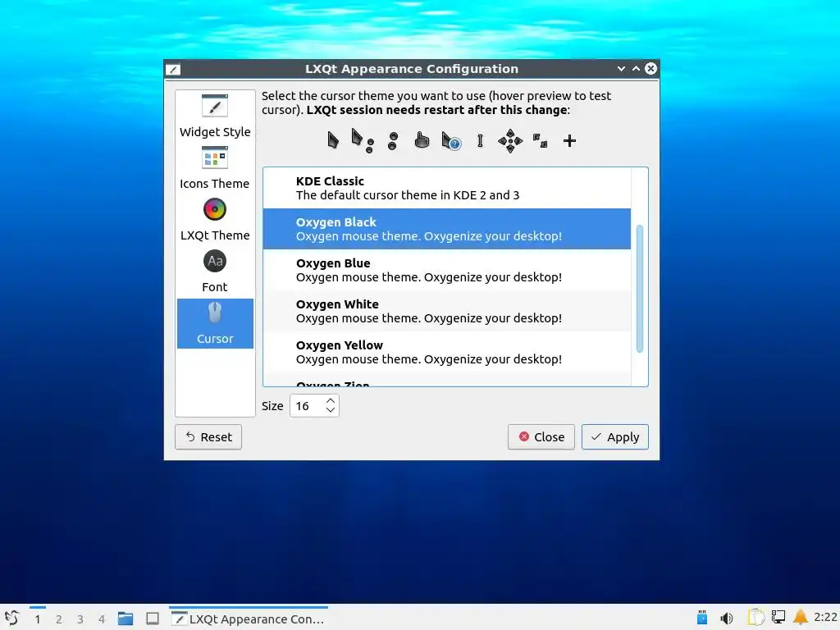Image resolution: width=840 pixels, height=630 pixels.
Task: Open the LXQt Theme section
Action: [x=215, y=220]
